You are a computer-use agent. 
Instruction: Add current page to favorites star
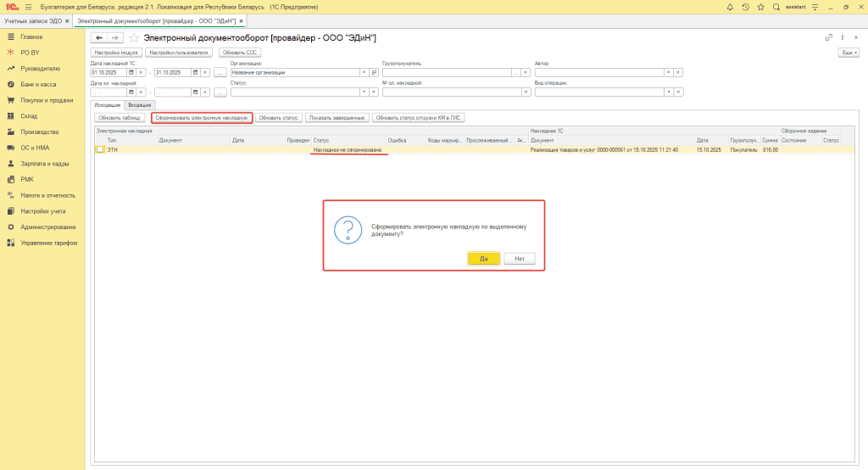point(134,38)
